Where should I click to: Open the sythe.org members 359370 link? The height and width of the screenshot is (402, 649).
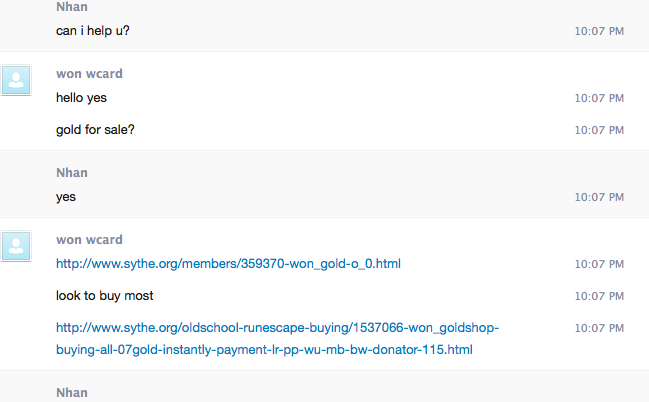tap(228, 264)
